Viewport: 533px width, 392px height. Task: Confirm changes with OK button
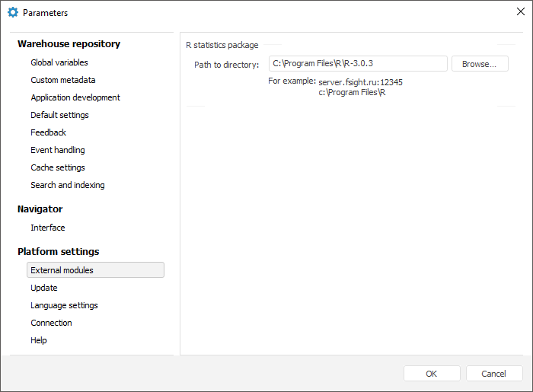(432, 374)
